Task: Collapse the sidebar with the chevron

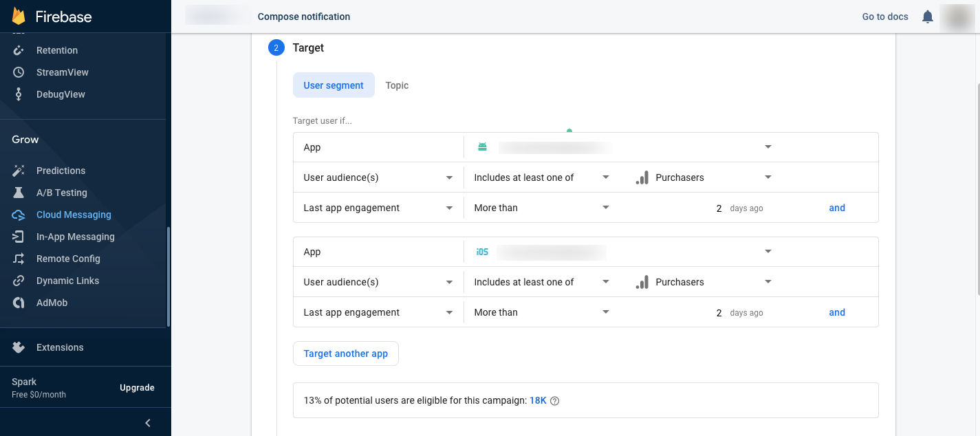Action: (148, 423)
